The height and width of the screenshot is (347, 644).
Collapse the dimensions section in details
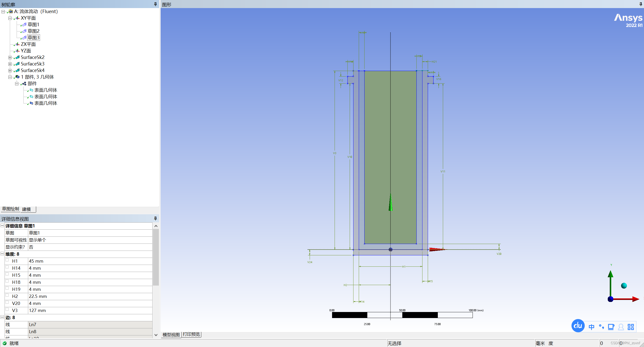pyautogui.click(x=2, y=254)
